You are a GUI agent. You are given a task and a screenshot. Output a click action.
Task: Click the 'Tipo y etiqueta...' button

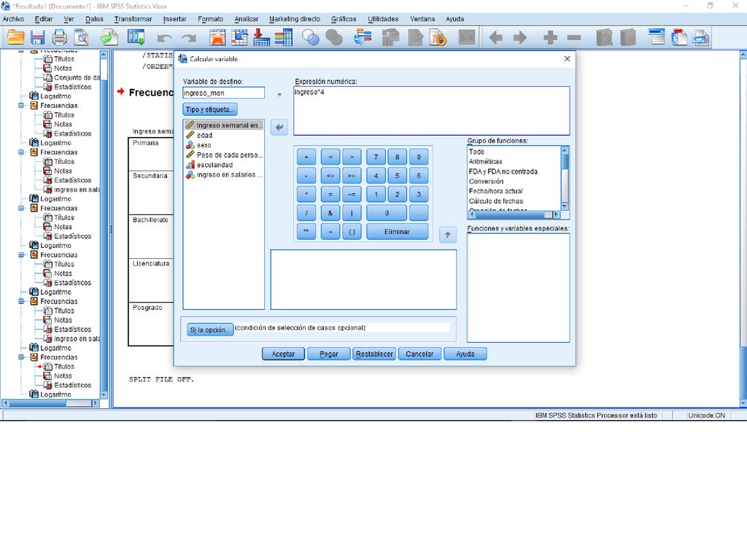pos(209,109)
